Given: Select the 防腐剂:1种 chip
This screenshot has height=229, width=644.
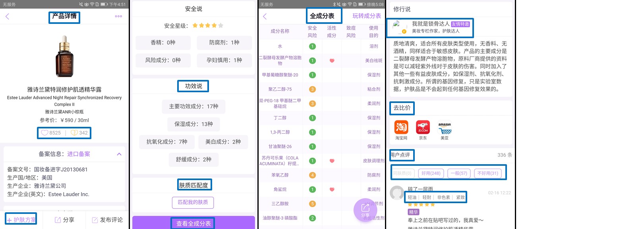Looking at the screenshot, I should tap(224, 43).
